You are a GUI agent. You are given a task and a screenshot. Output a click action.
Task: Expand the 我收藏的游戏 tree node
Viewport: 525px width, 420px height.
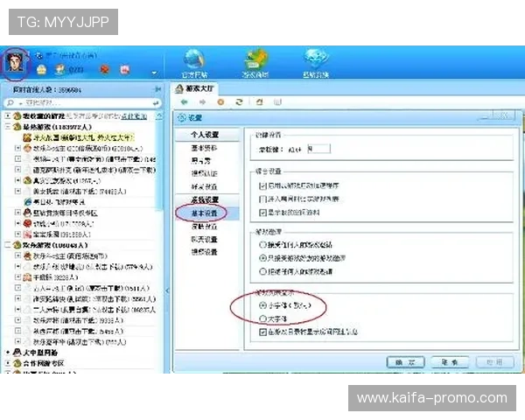[x=8, y=115]
